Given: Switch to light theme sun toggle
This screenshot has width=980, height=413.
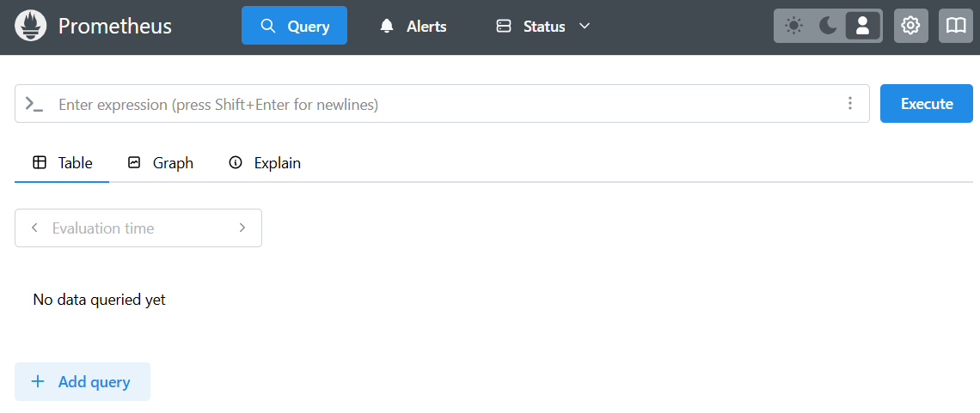Looking at the screenshot, I should 793,26.
